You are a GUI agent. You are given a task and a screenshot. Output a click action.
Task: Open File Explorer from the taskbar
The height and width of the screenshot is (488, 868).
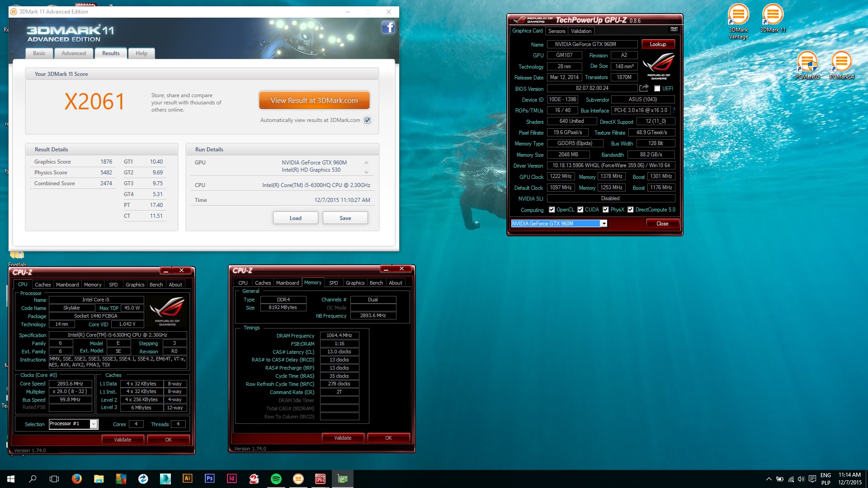click(99, 479)
